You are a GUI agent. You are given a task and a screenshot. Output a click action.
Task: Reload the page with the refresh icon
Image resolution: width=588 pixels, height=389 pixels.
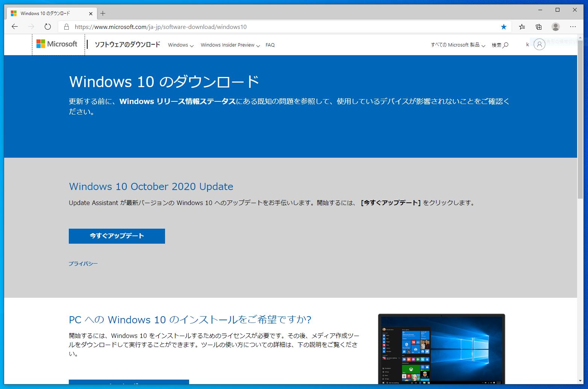click(x=47, y=27)
